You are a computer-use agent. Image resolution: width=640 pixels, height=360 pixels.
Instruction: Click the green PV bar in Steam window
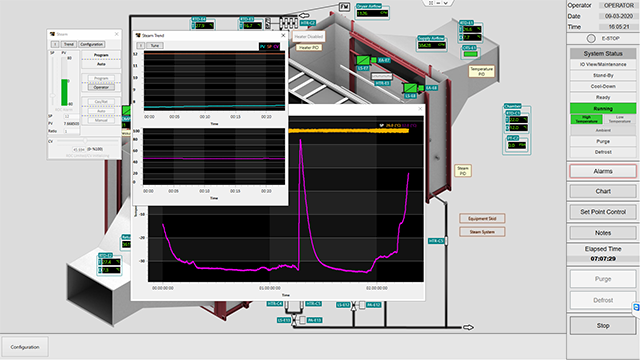coord(64,92)
